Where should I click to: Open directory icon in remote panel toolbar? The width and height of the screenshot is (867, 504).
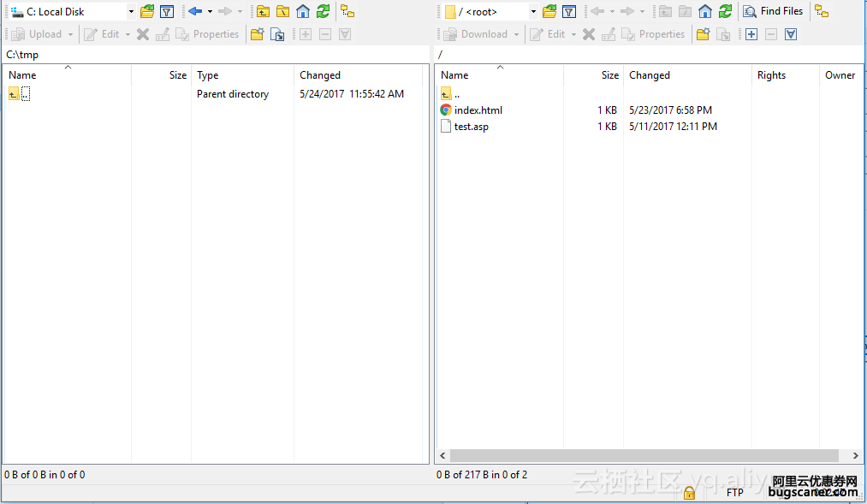549,11
